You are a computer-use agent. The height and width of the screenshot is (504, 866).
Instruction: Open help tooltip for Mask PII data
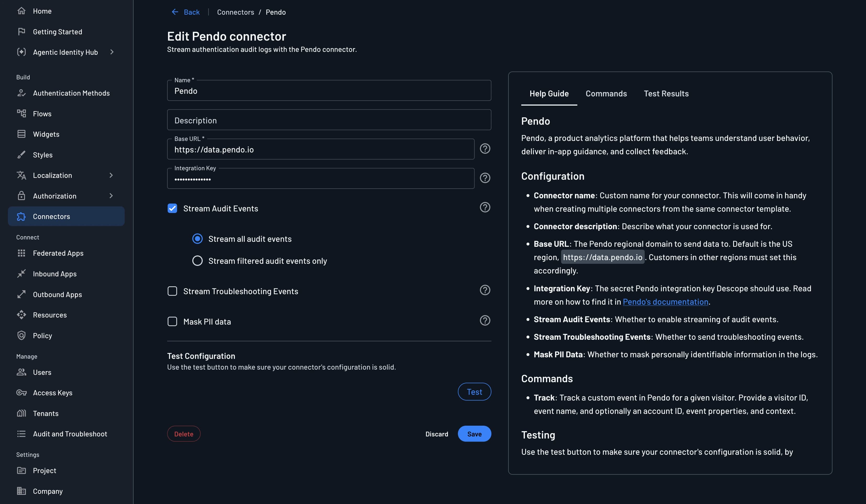(485, 321)
